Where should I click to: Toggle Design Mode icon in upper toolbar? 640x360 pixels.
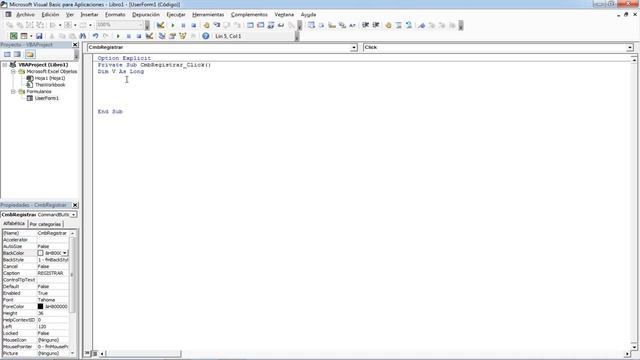[160, 25]
